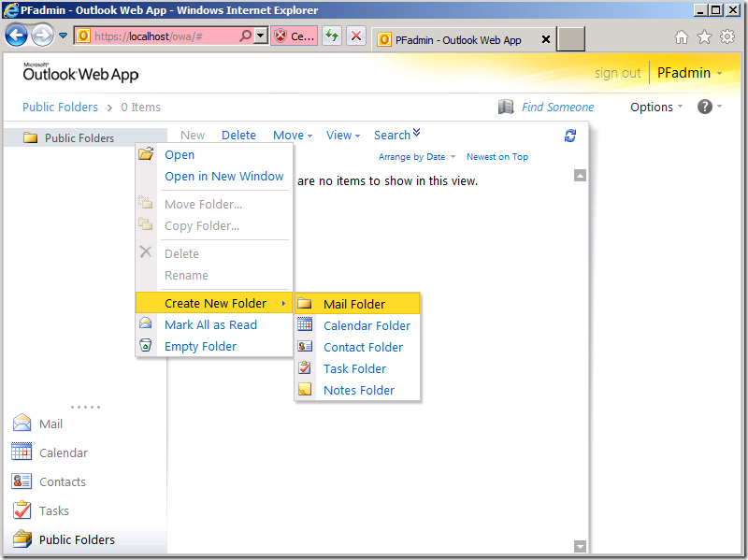Click the calendar icon beside Calendar Folder
The image size is (748, 560).
tap(305, 324)
